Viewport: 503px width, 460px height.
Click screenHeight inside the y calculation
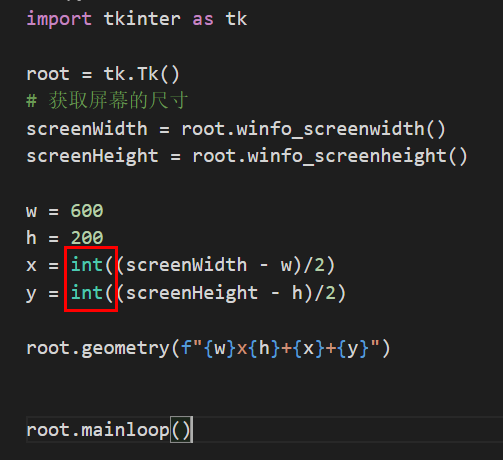192,293
